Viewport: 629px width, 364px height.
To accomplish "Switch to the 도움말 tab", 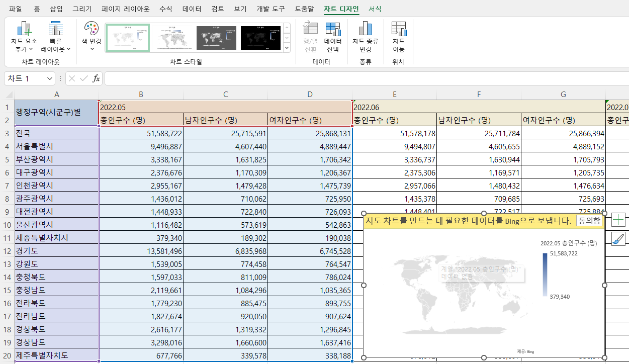I will [304, 9].
